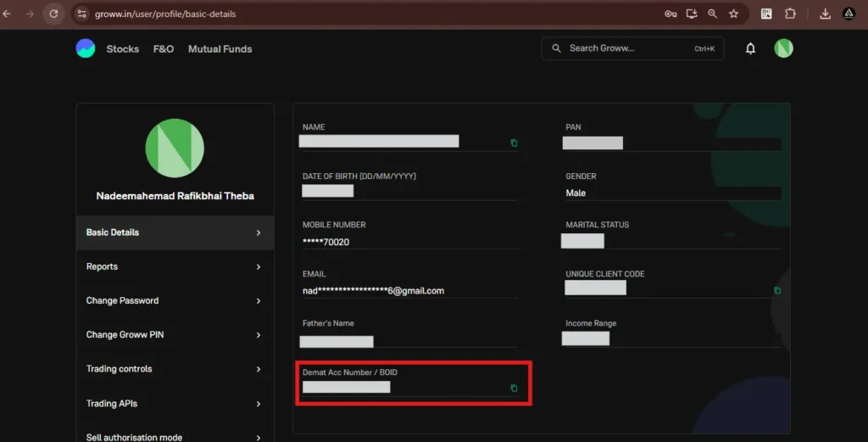
Task: Expand chevron beside Basic Details
Action: (259, 232)
